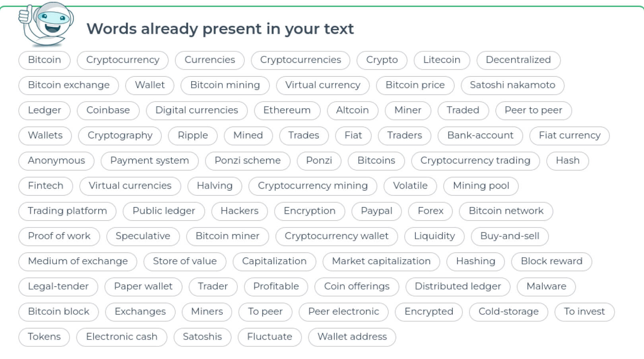This screenshot has width=644, height=359.
Task: Select the Peer to peer tag
Action: click(533, 110)
